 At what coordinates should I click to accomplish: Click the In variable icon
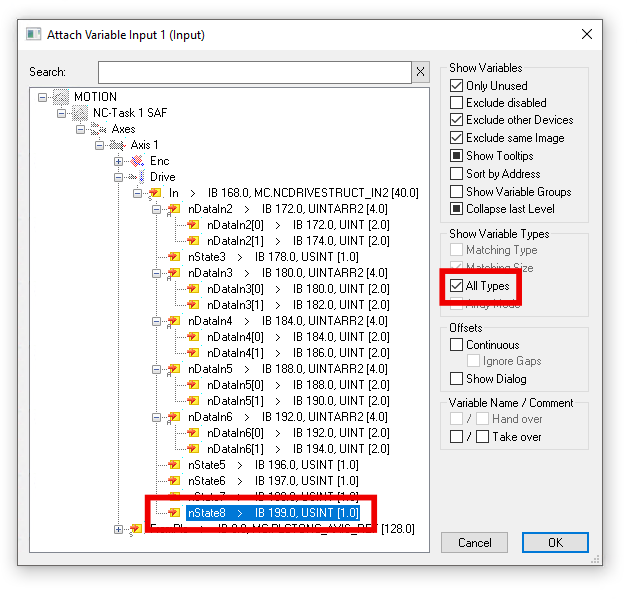(x=155, y=193)
